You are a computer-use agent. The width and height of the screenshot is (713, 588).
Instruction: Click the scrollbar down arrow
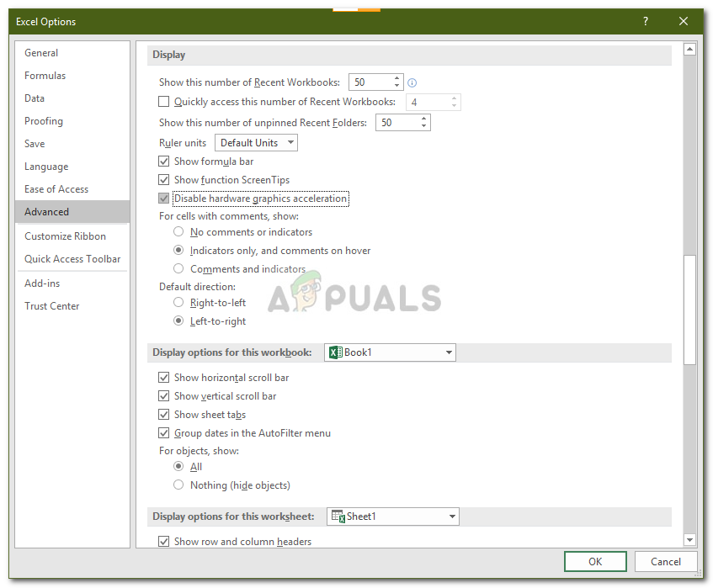click(x=689, y=540)
